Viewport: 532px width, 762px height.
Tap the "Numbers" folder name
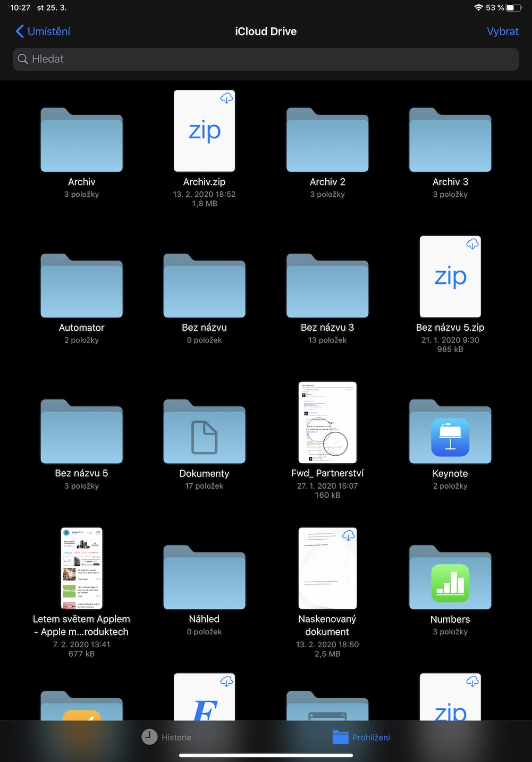tap(450, 619)
